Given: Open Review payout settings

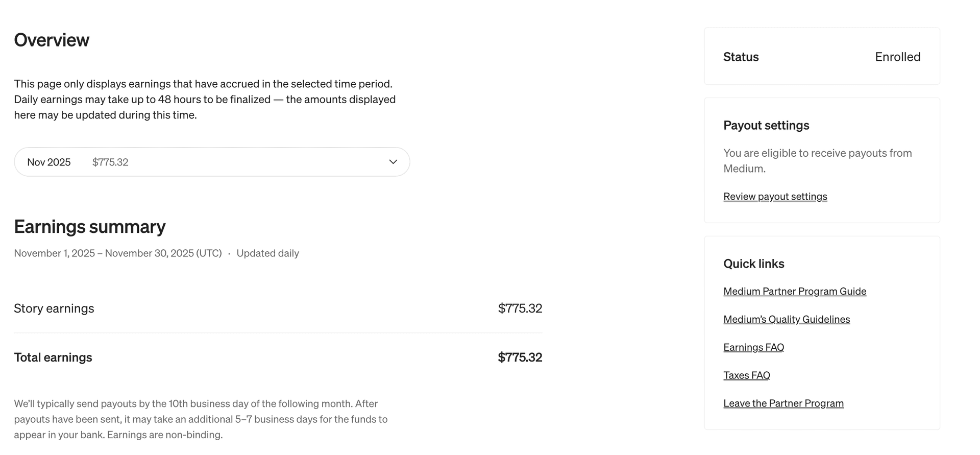Looking at the screenshot, I should coord(775,196).
